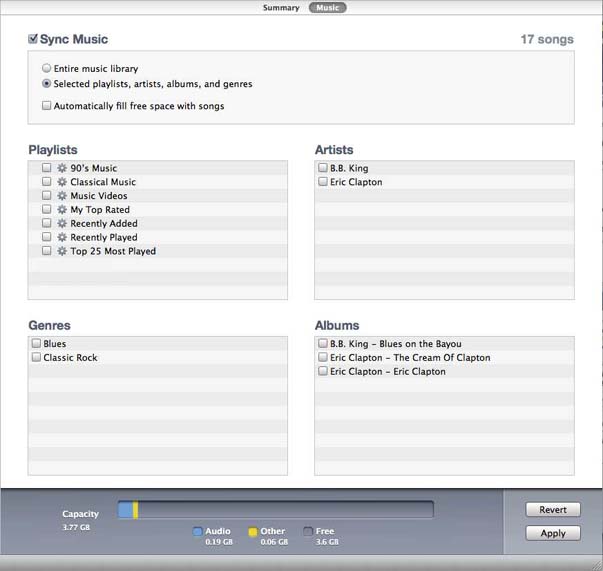Click the window resize grip corner
Screen dimensions: 603x571
tap(597, 565)
